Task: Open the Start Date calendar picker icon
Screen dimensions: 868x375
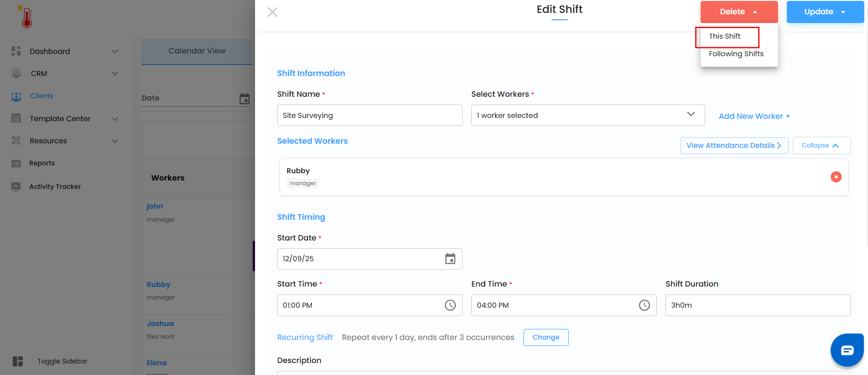Action: click(x=450, y=259)
